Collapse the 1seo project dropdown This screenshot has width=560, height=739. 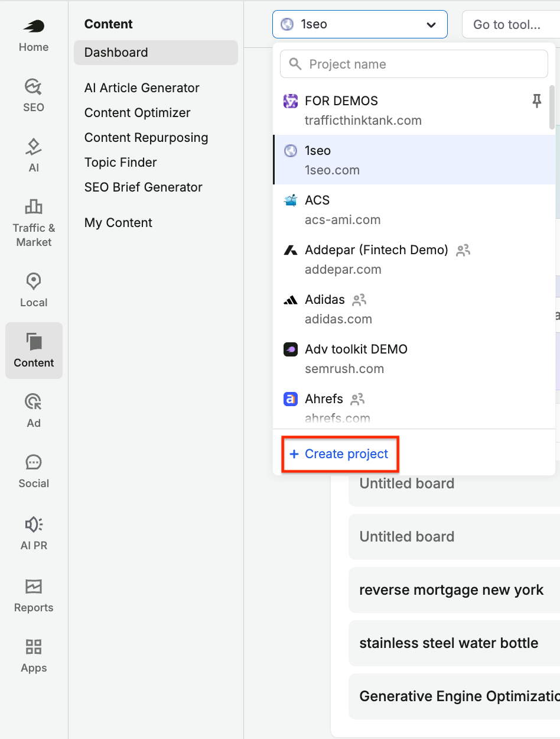pyautogui.click(x=360, y=24)
